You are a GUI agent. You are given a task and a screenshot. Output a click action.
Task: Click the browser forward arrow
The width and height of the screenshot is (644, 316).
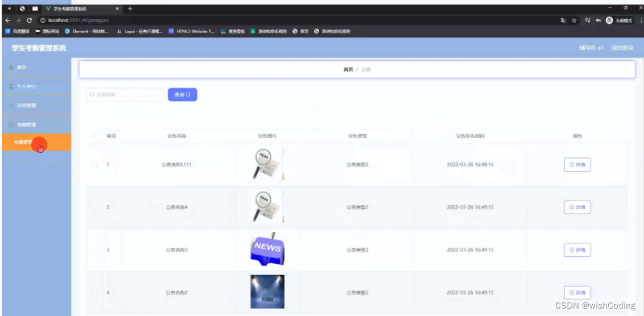pyautogui.click(x=18, y=20)
